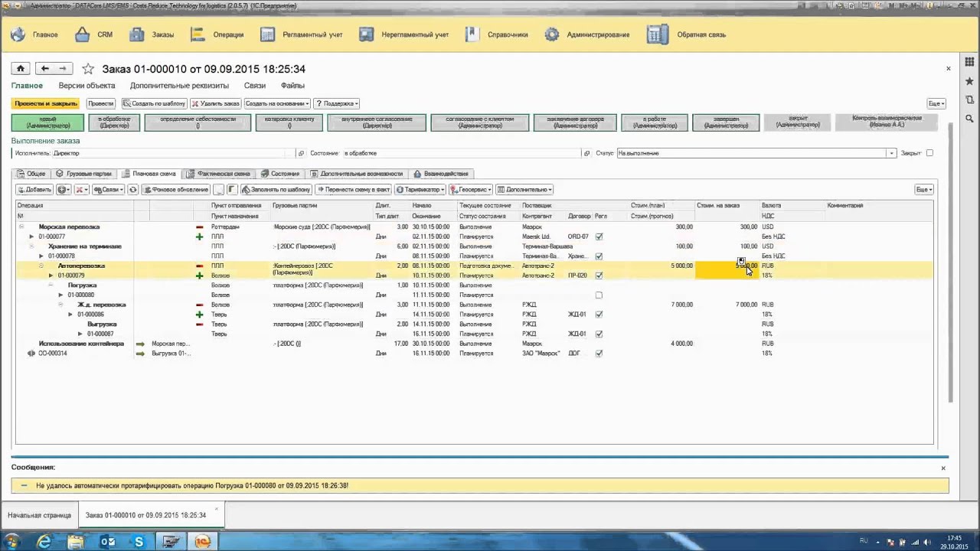Open File Explorer from taskbar
Image resolution: width=980 pixels, height=551 pixels.
(76, 541)
